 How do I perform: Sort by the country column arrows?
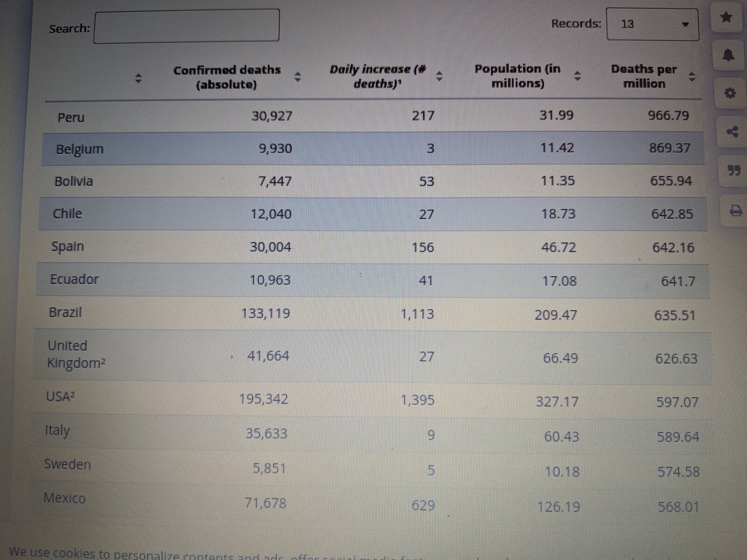pos(138,78)
